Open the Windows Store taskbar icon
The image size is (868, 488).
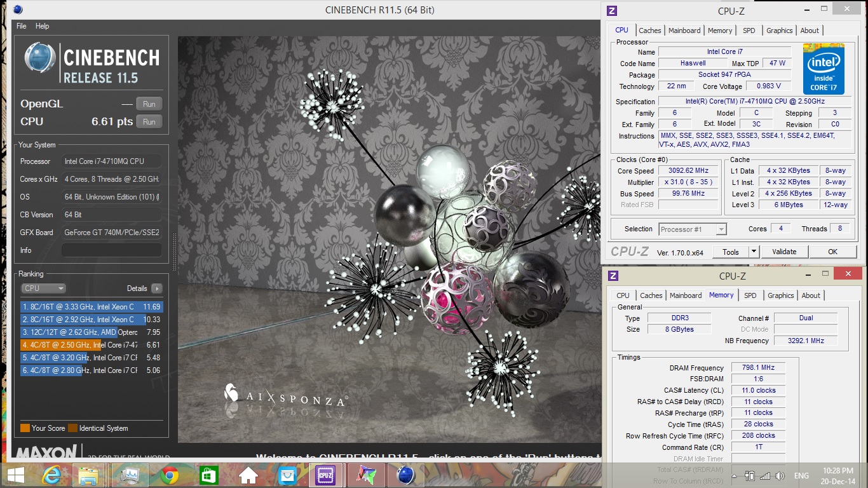(x=208, y=475)
